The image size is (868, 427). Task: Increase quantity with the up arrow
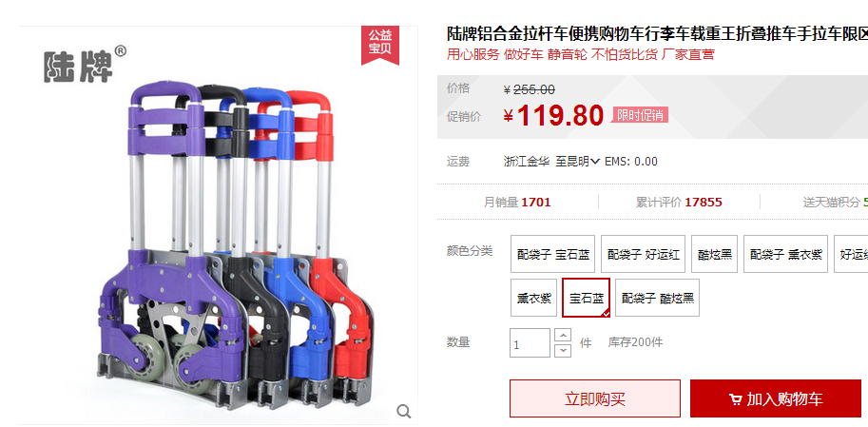coord(563,336)
